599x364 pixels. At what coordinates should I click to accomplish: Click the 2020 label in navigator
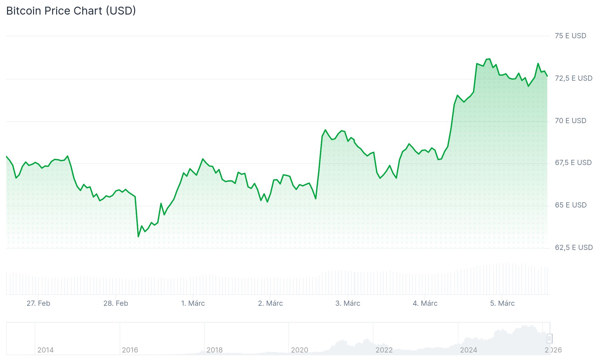[x=299, y=350]
